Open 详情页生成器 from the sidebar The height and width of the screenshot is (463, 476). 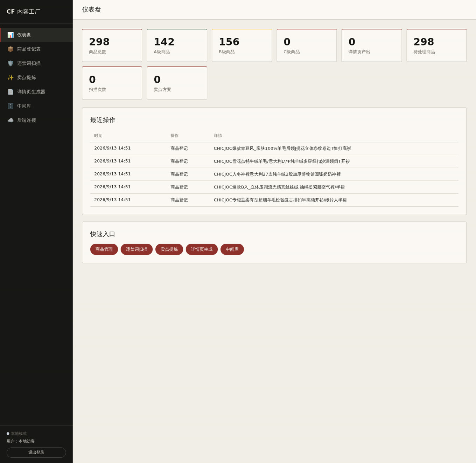click(36, 92)
